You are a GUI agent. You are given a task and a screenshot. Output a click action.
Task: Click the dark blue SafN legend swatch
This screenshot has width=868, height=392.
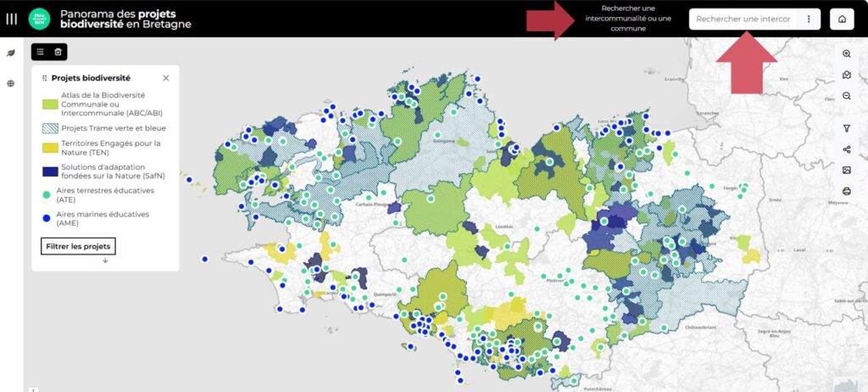point(50,171)
